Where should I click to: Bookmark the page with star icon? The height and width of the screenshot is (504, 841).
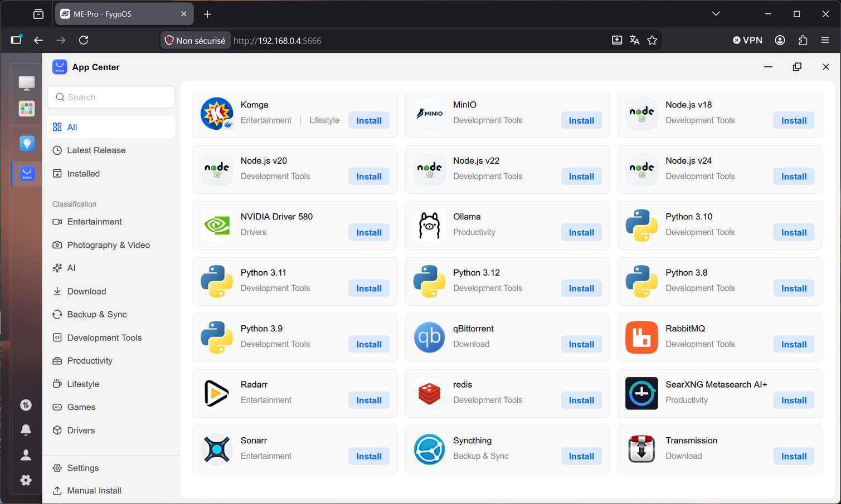[652, 40]
